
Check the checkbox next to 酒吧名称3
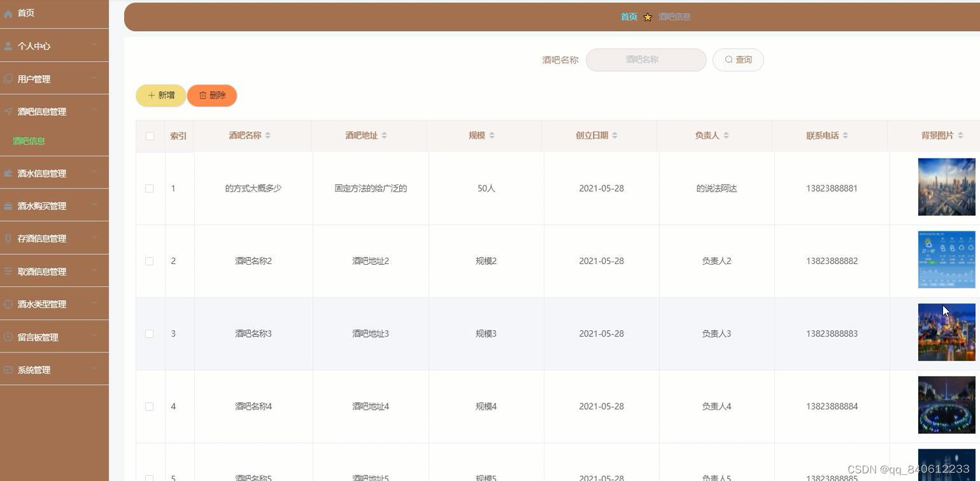150,333
